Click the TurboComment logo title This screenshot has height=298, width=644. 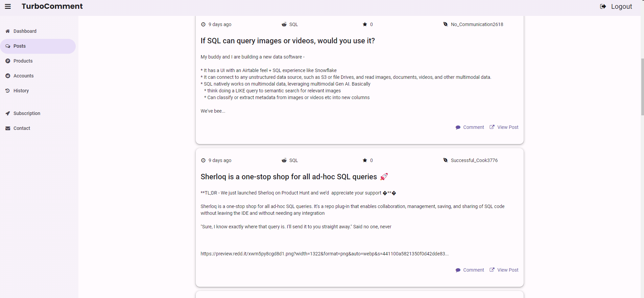52,6
